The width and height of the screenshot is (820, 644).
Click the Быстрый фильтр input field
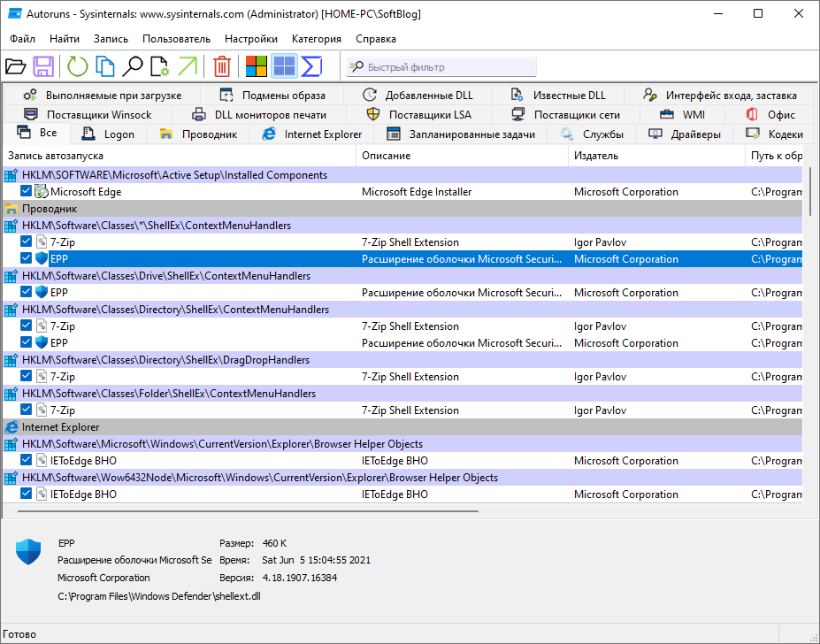(x=442, y=67)
